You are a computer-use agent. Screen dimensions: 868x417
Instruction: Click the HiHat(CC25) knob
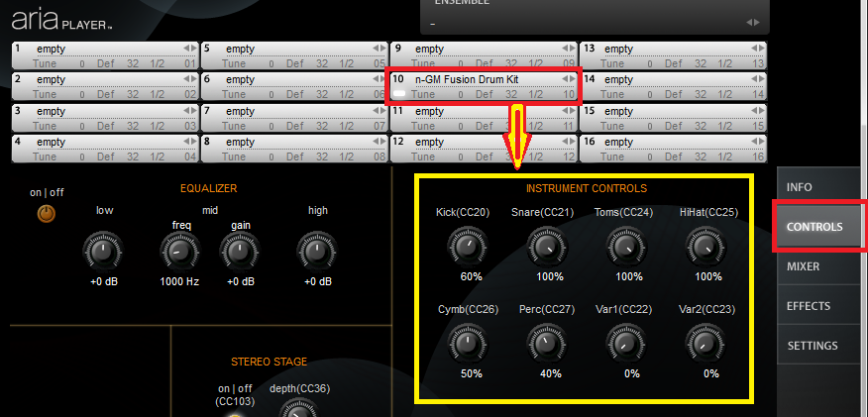pos(705,247)
